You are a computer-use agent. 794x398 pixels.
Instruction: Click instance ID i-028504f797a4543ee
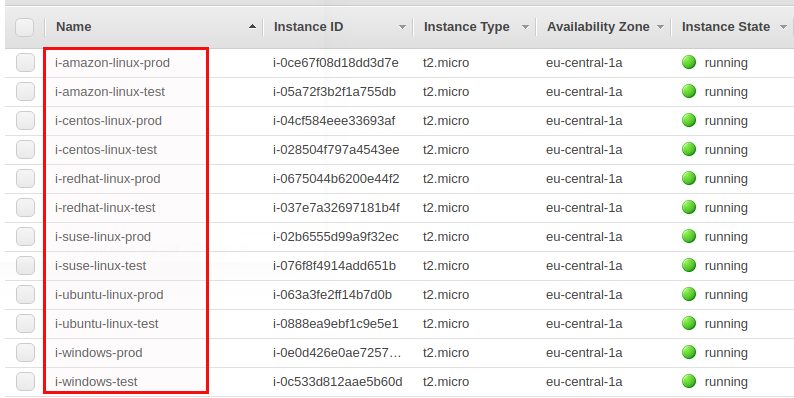pos(336,149)
